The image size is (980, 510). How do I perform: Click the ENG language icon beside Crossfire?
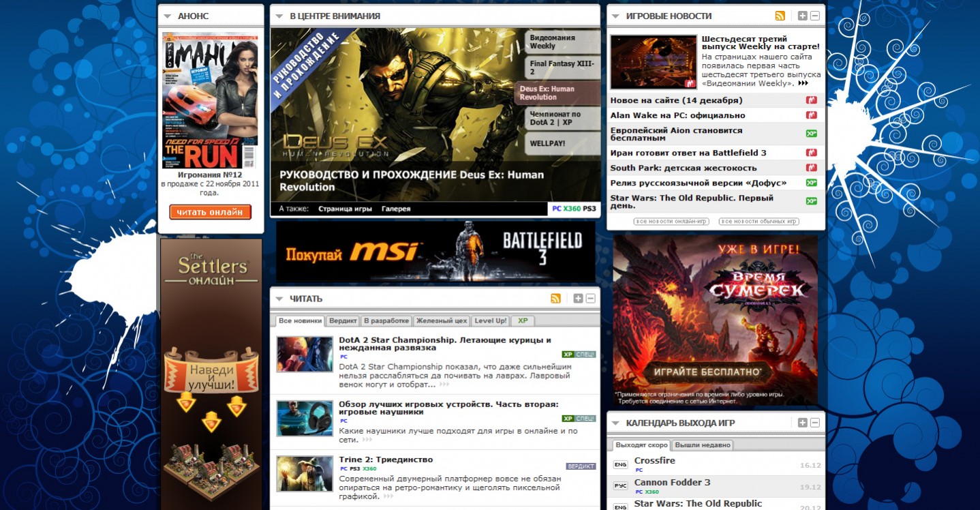[x=620, y=465]
